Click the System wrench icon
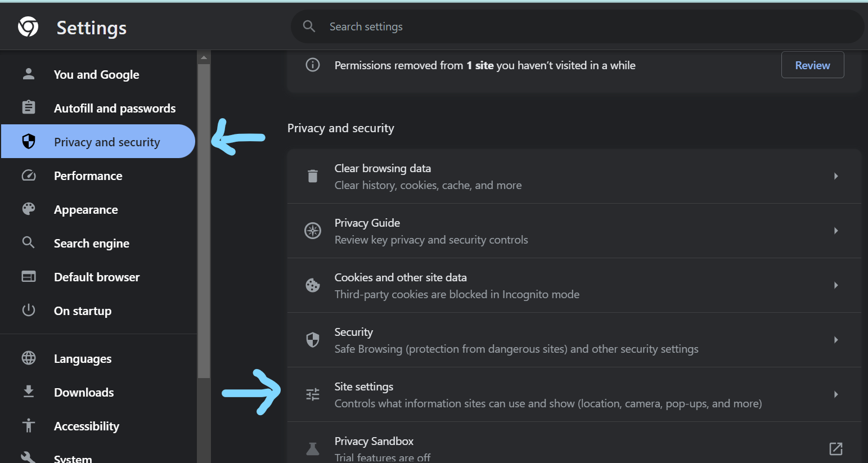This screenshot has height=463, width=868. pyautogui.click(x=29, y=457)
